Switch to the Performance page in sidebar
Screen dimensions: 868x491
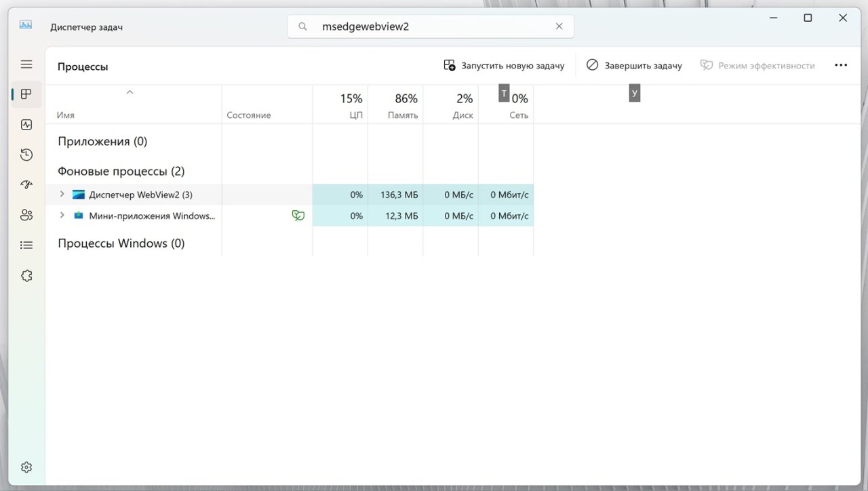[x=26, y=124]
